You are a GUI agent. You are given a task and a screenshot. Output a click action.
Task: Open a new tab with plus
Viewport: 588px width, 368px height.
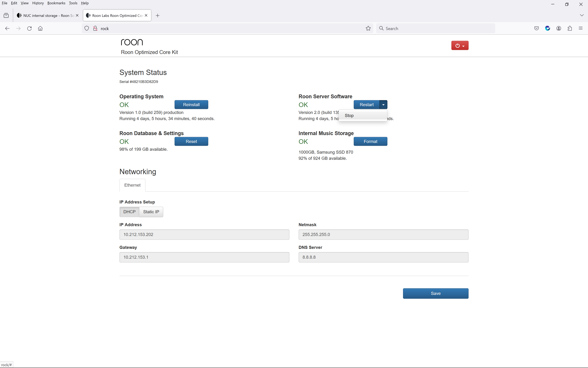click(x=157, y=16)
